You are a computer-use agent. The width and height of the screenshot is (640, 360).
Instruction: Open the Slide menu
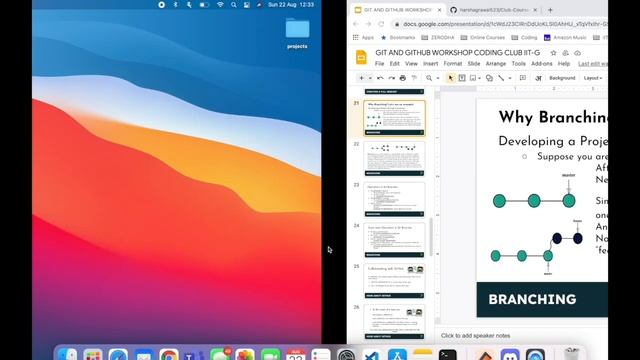pos(473,64)
